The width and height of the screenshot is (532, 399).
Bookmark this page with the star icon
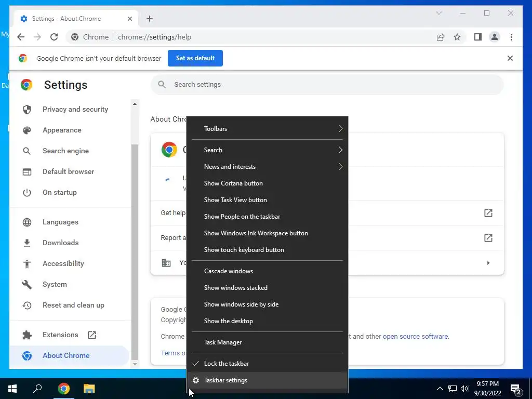tap(457, 37)
